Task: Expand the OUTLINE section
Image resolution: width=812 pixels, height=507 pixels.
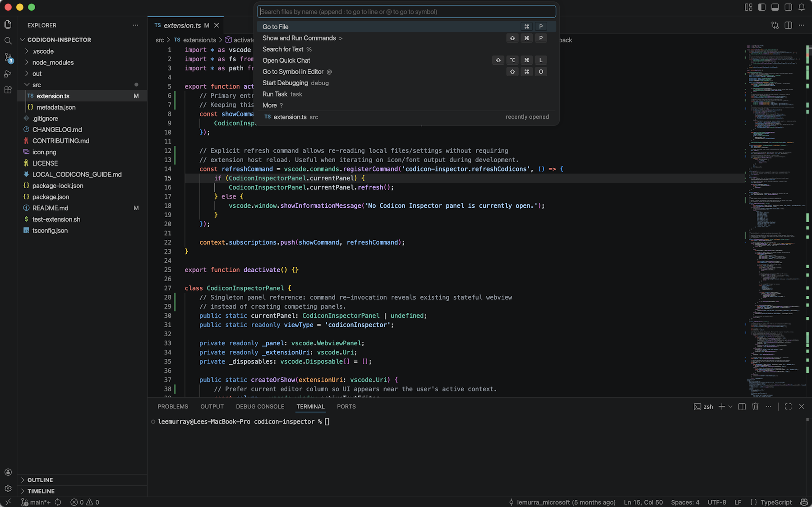Action: (x=40, y=479)
